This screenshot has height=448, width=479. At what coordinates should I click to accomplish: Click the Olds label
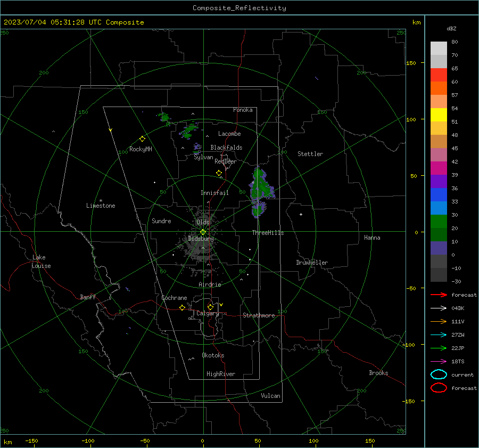[x=203, y=222]
